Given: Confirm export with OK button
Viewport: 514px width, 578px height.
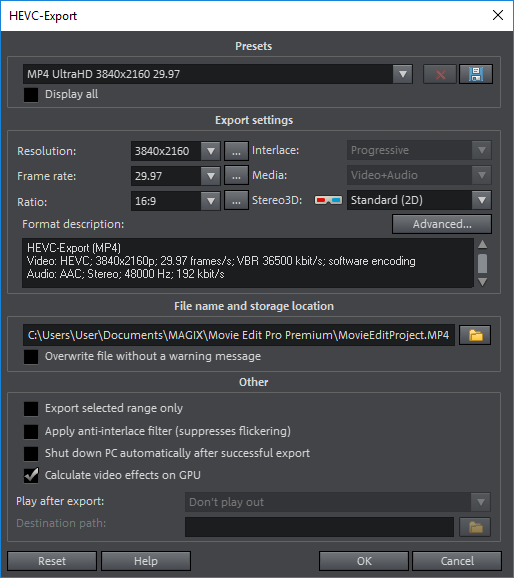Looking at the screenshot, I should coord(364,561).
